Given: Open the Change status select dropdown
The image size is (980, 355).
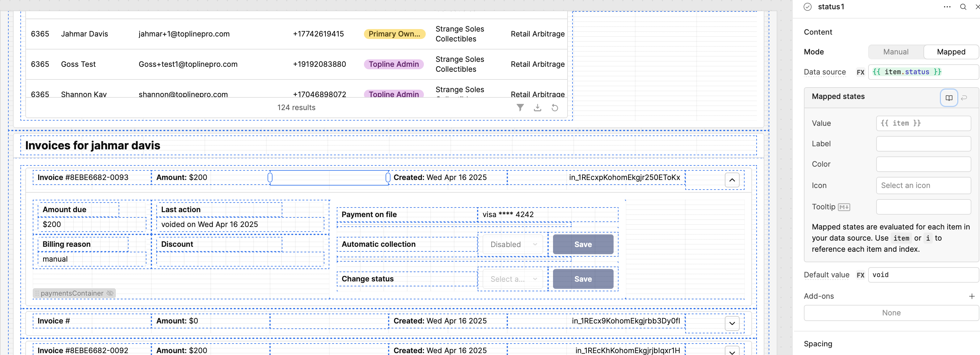Looking at the screenshot, I should (513, 279).
